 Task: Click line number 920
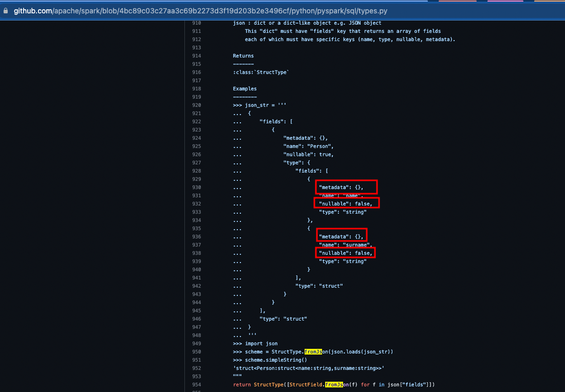click(x=196, y=105)
